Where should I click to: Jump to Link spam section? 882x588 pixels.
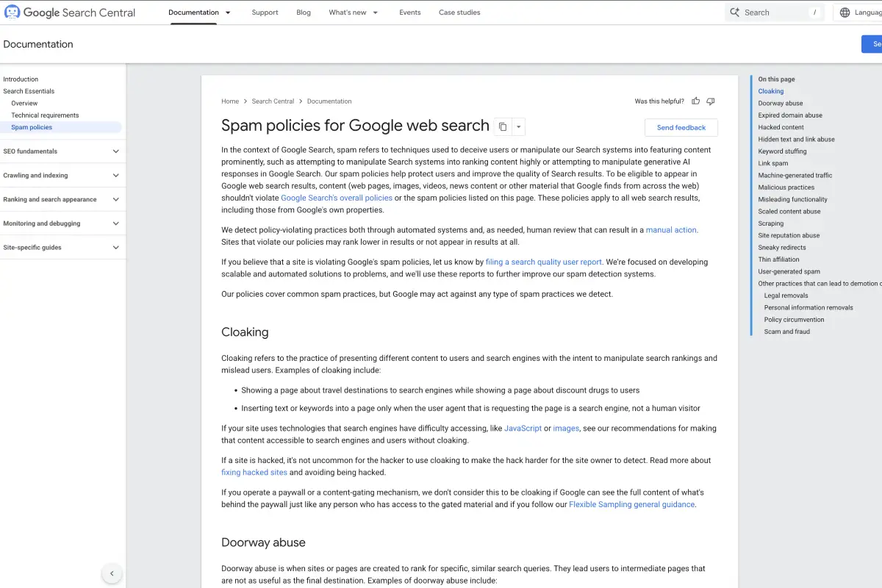coord(773,163)
